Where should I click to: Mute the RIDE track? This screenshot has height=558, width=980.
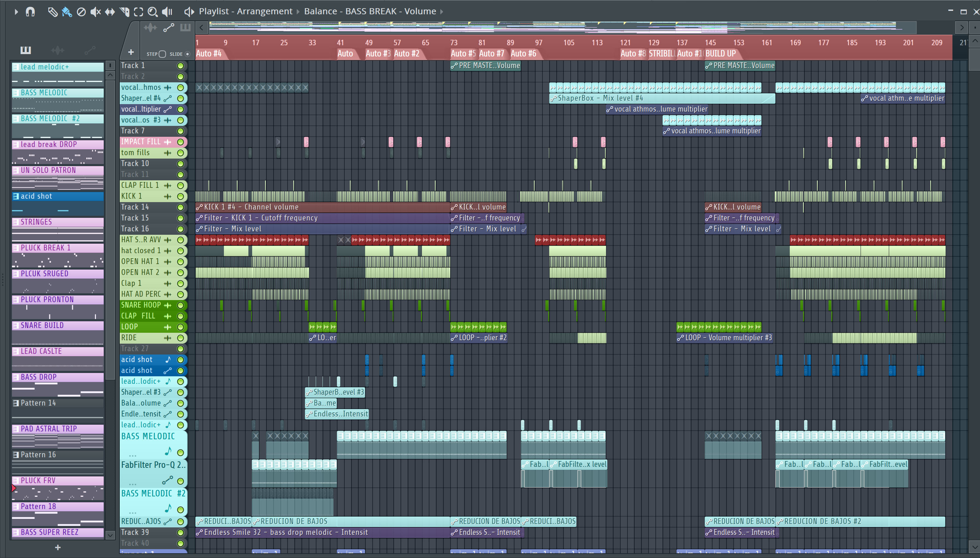[180, 338]
